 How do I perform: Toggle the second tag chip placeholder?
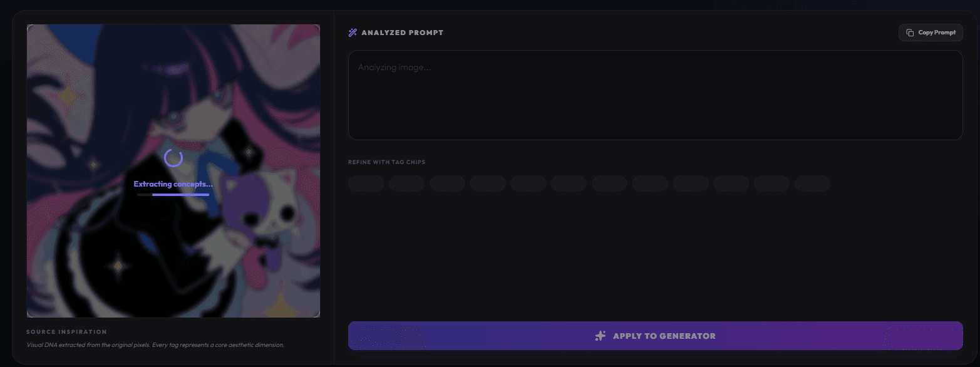point(406,183)
